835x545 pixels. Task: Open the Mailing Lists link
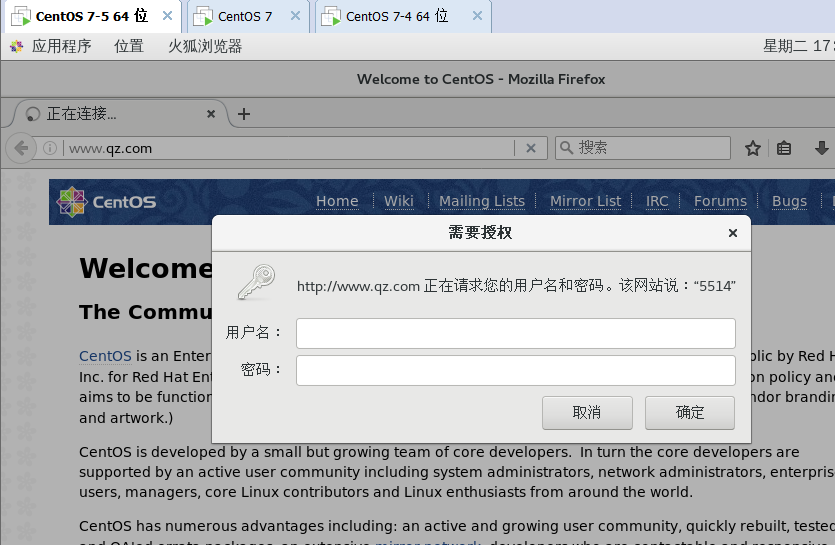482,201
